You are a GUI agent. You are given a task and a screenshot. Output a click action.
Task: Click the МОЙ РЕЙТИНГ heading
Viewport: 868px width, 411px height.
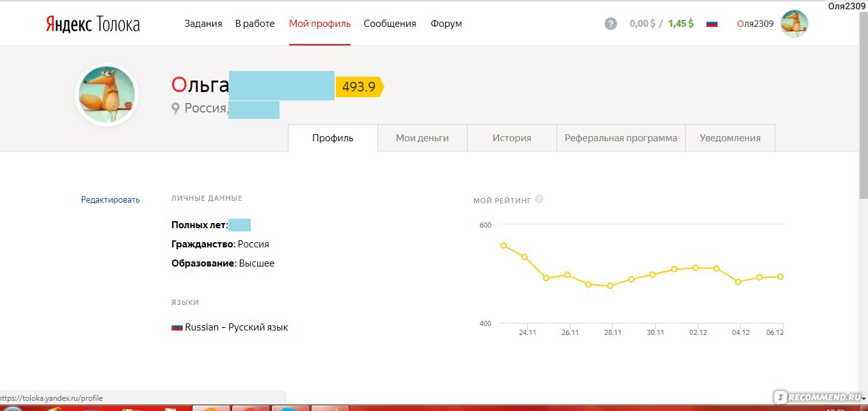point(502,201)
